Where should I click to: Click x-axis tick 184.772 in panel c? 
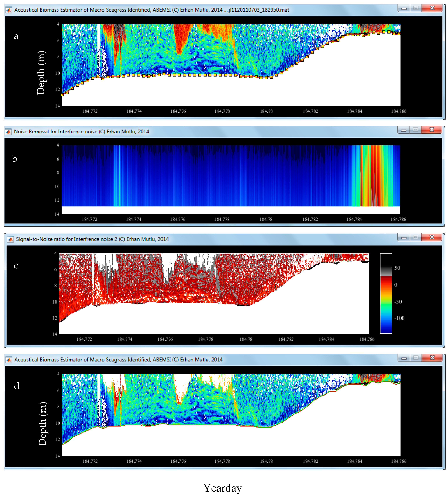coord(84,339)
